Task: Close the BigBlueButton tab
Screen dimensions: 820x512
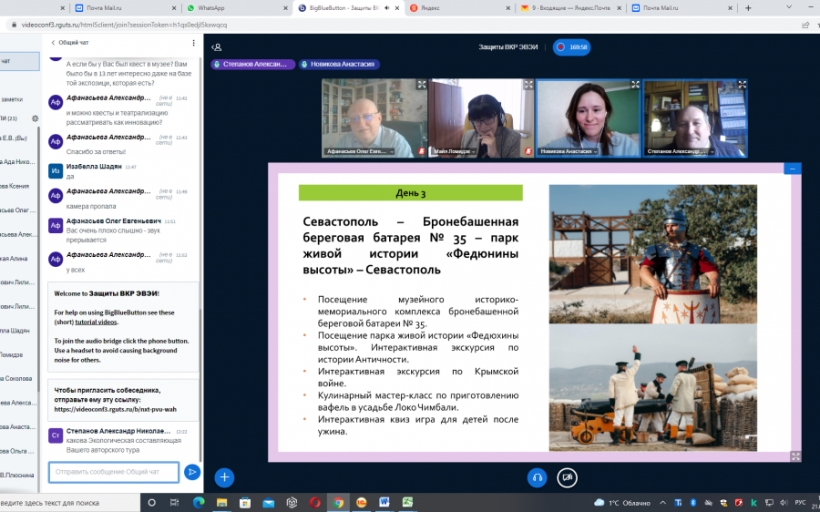Action: pyautogui.click(x=397, y=8)
